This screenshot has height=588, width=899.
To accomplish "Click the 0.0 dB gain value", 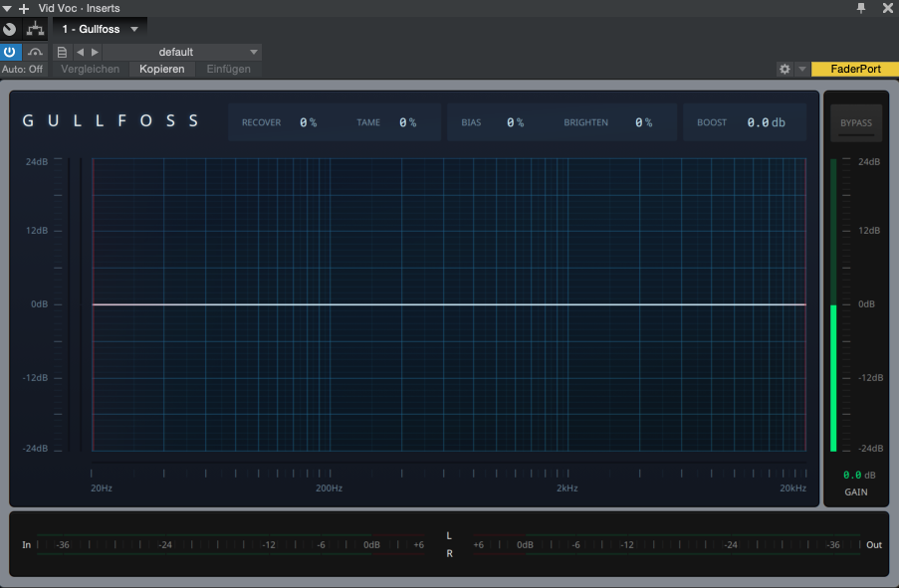I will 859,476.
